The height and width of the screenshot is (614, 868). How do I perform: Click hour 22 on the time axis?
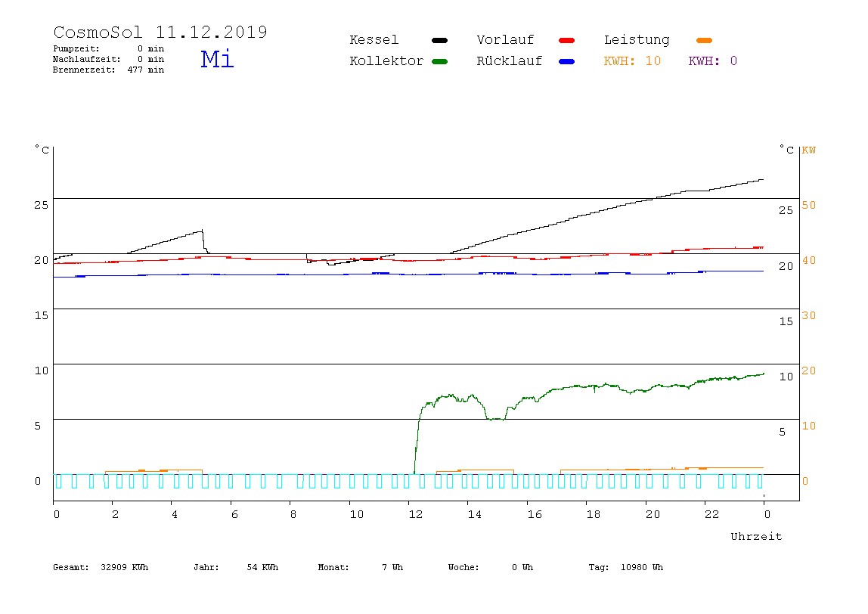coord(711,514)
